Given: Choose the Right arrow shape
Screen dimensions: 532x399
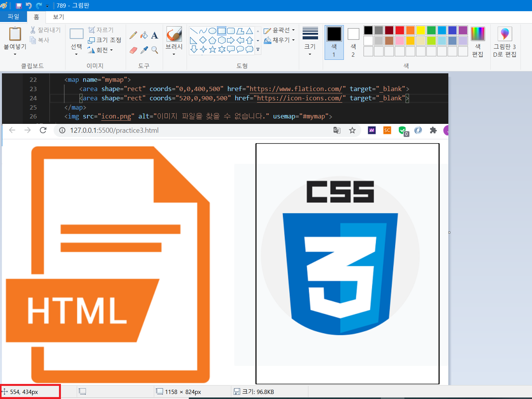Looking at the screenshot, I should pyautogui.click(x=231, y=40).
